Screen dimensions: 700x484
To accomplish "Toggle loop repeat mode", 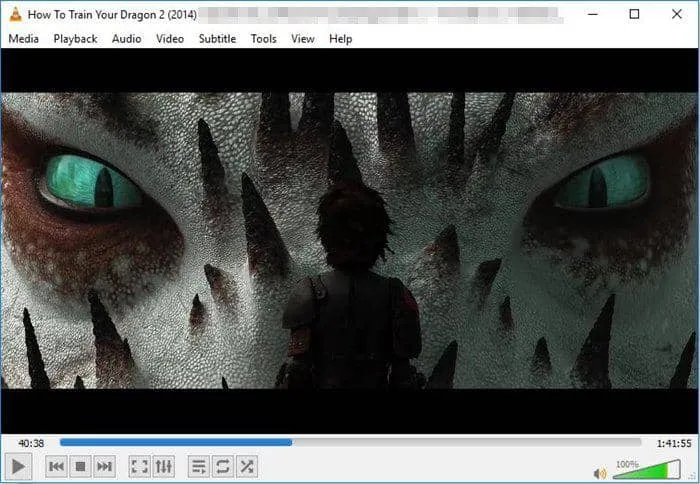I will [x=223, y=466].
